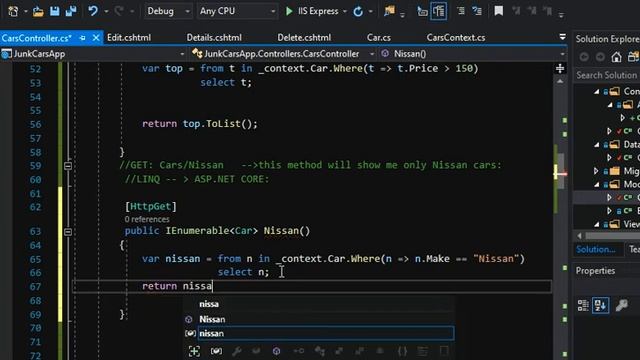640x360 pixels.
Task: Click the scroll-up arrow of editor scrollbar
Action: tap(560, 81)
